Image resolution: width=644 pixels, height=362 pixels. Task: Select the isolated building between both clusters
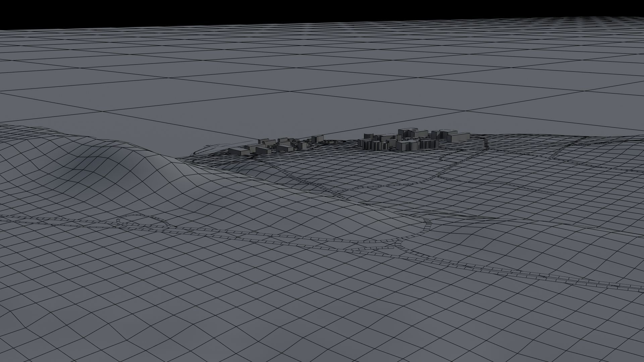[x=318, y=138]
